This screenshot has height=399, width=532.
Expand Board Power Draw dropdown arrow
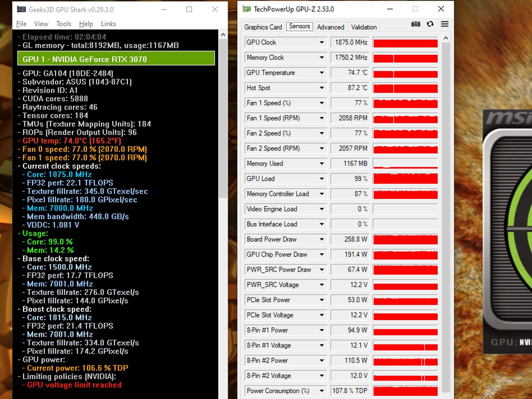[322, 239]
